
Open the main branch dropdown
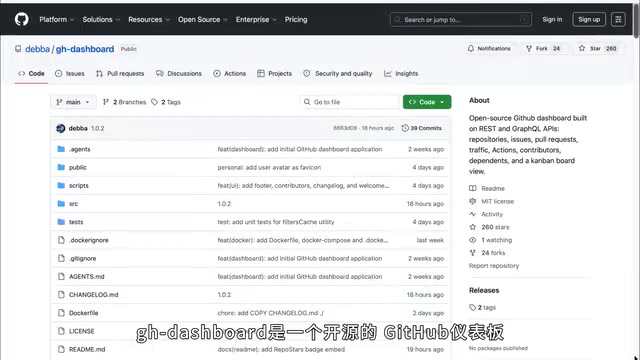(x=73, y=102)
